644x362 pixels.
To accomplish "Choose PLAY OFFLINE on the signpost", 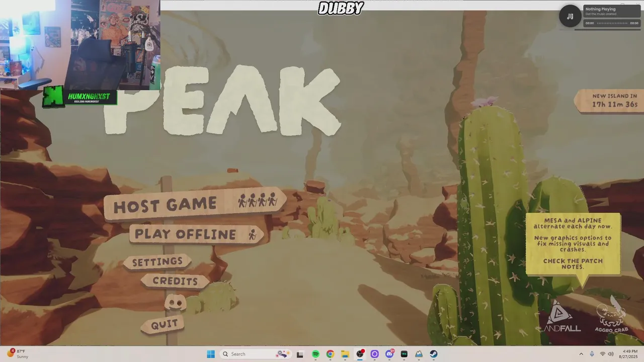I will (197, 234).
